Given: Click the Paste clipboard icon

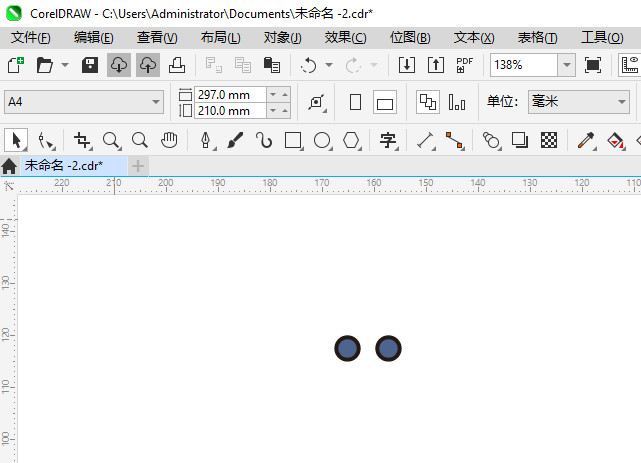Looking at the screenshot, I should (271, 65).
